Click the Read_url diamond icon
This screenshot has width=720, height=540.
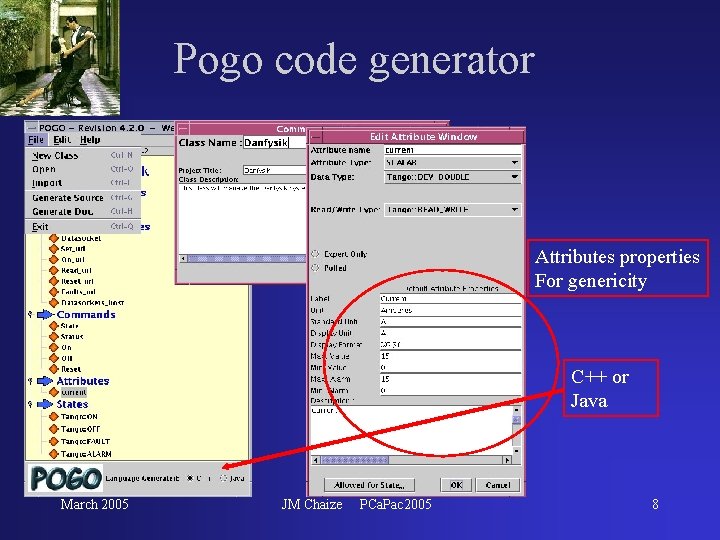tap(54, 270)
